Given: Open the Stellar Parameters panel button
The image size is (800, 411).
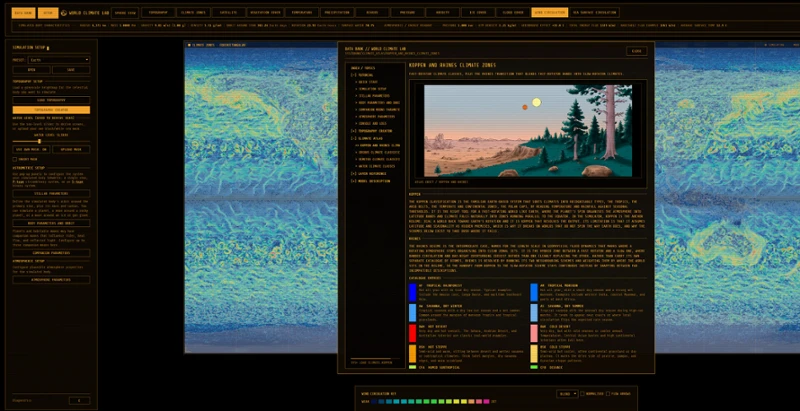Looking at the screenshot, I should coord(51,194).
